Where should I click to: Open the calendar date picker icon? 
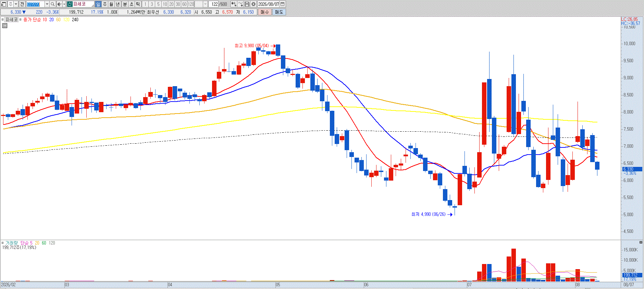pyautogui.click(x=283, y=4)
